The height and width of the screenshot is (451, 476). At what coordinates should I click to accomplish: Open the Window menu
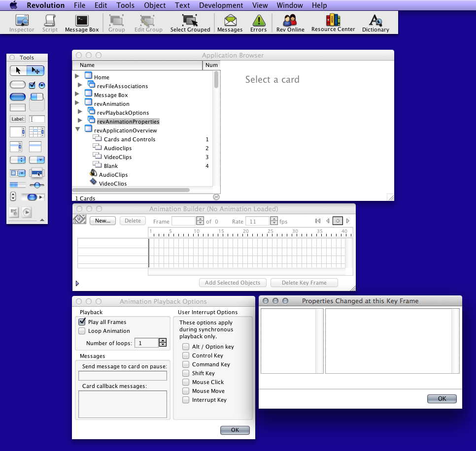(x=290, y=5)
